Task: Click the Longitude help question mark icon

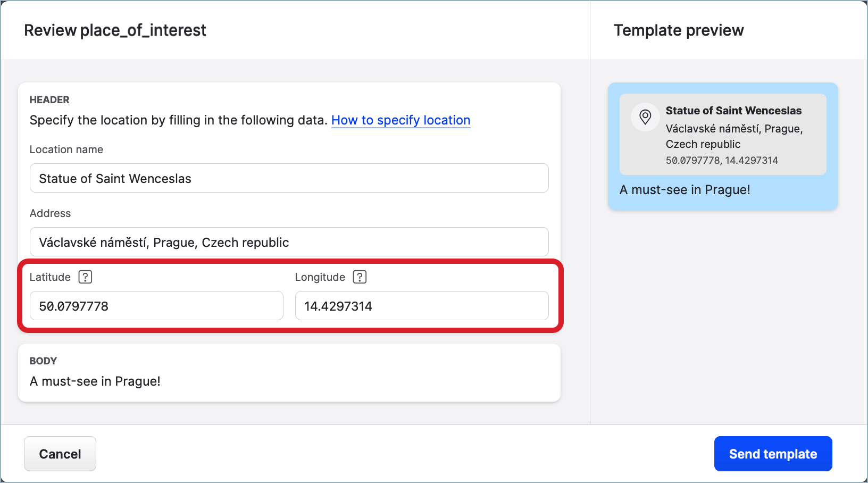Action: [360, 277]
